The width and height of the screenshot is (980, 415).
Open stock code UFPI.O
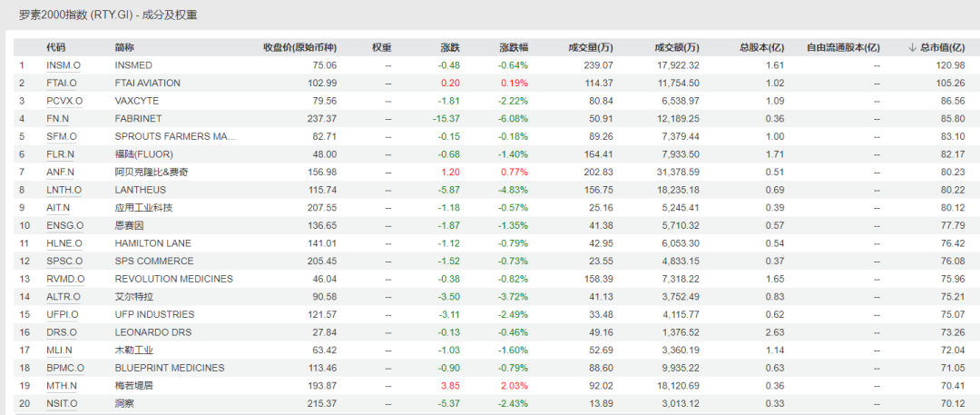pyautogui.click(x=63, y=314)
